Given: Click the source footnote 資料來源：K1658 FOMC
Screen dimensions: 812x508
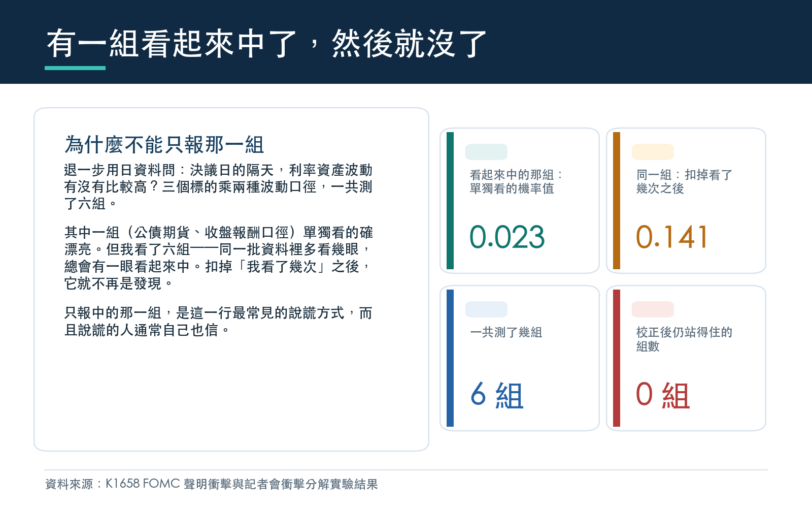Looking at the screenshot, I should pos(212,484).
